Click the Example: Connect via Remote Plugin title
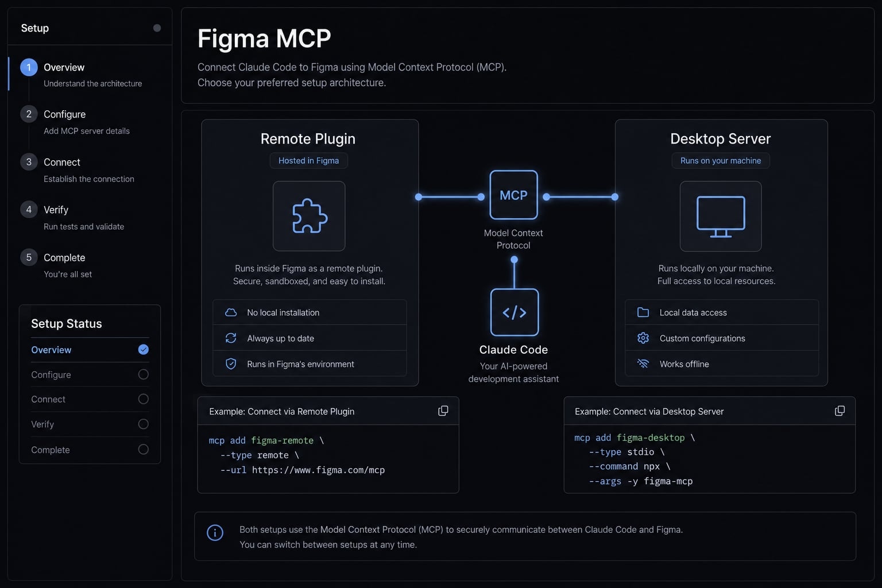882x588 pixels. (x=282, y=411)
